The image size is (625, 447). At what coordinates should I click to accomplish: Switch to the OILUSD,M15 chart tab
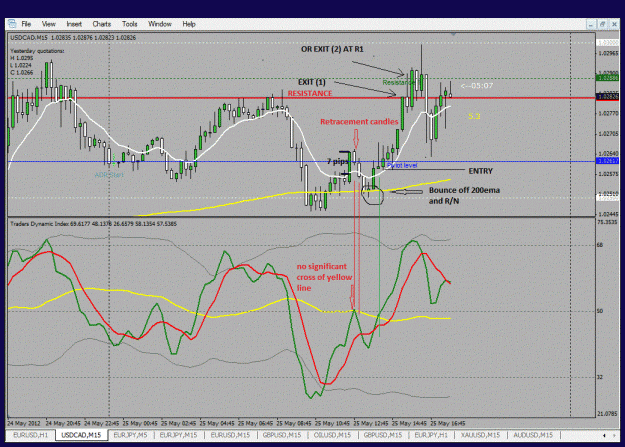pos(332,435)
